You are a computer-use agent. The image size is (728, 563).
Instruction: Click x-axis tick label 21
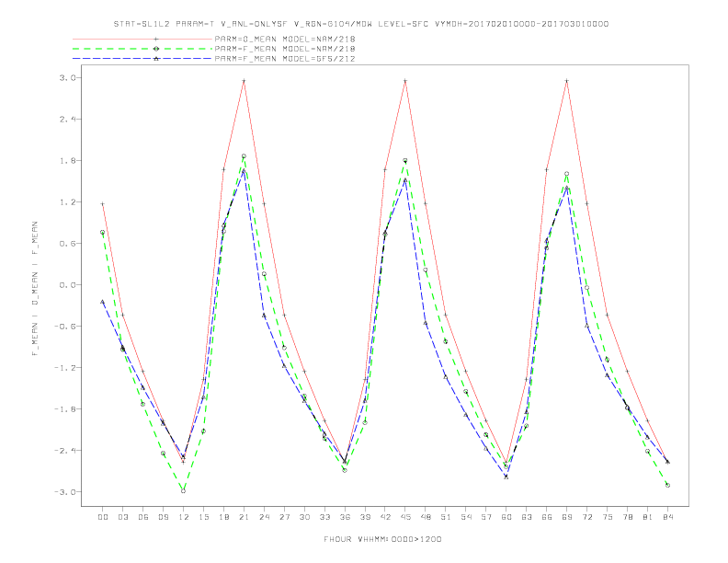(244, 517)
